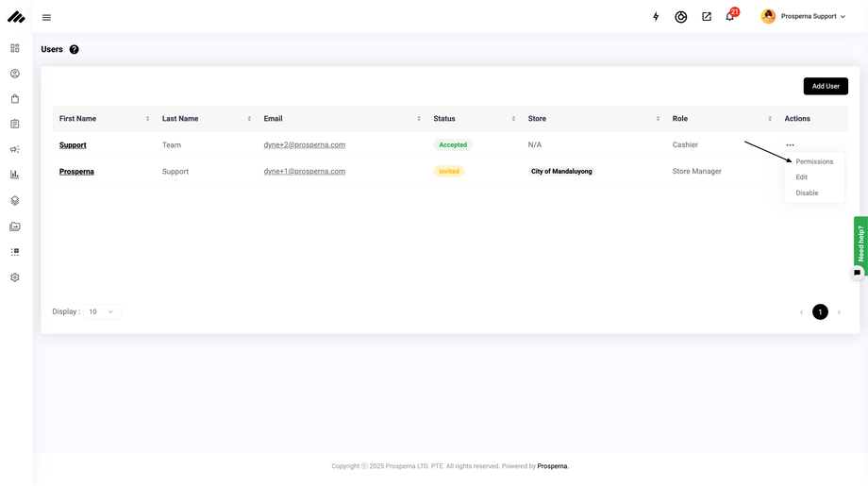This screenshot has height=486, width=868.
Task: Click the dyne+2@prosperna.com email link
Action: [x=305, y=145]
